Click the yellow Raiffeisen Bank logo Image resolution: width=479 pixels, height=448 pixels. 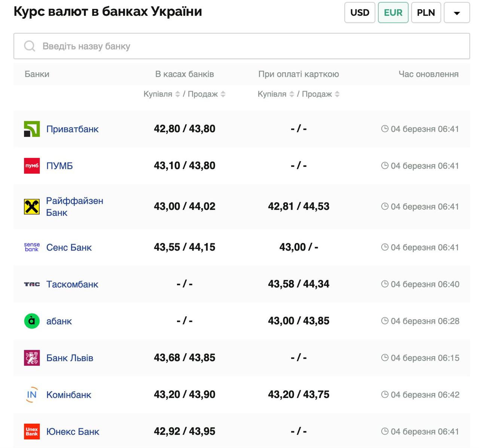tap(32, 207)
